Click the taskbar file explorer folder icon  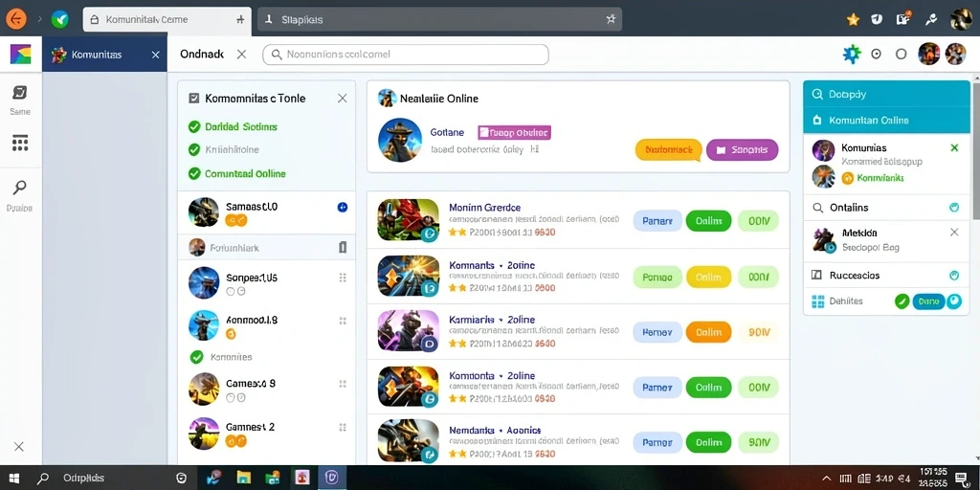click(x=244, y=479)
